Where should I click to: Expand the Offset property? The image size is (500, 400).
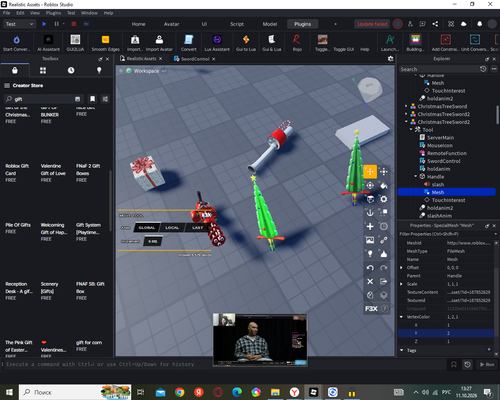coord(401,268)
